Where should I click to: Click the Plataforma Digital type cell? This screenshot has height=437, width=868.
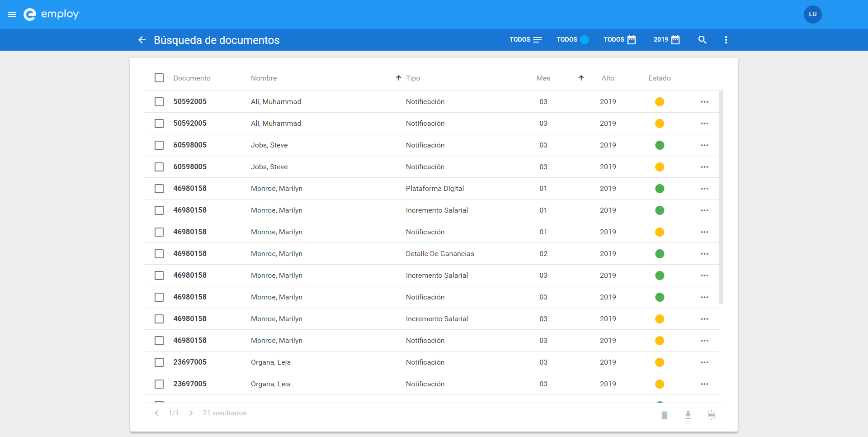coord(435,189)
